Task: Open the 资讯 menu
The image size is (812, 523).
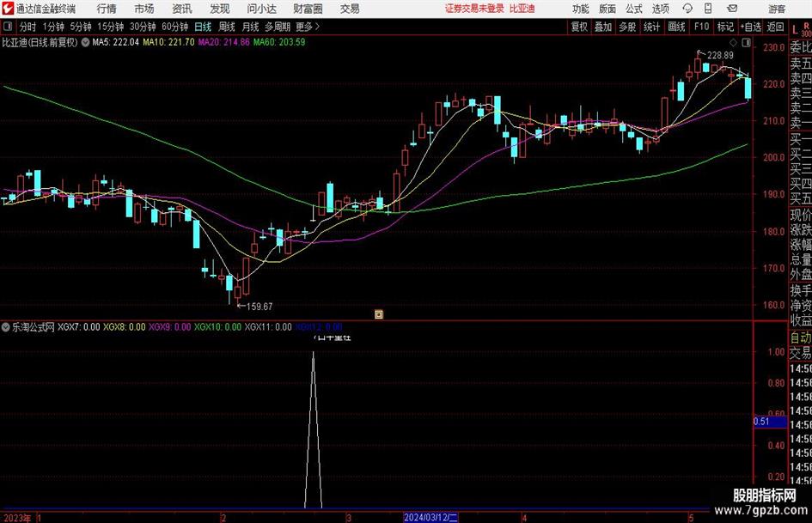Action: click(182, 9)
